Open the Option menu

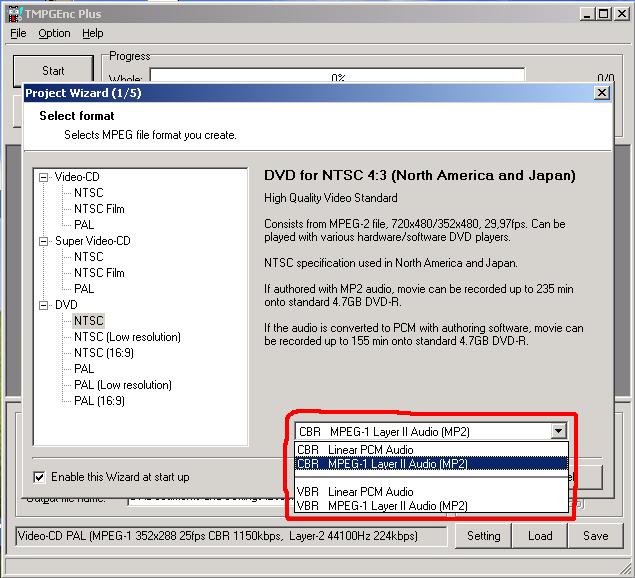[x=54, y=33]
